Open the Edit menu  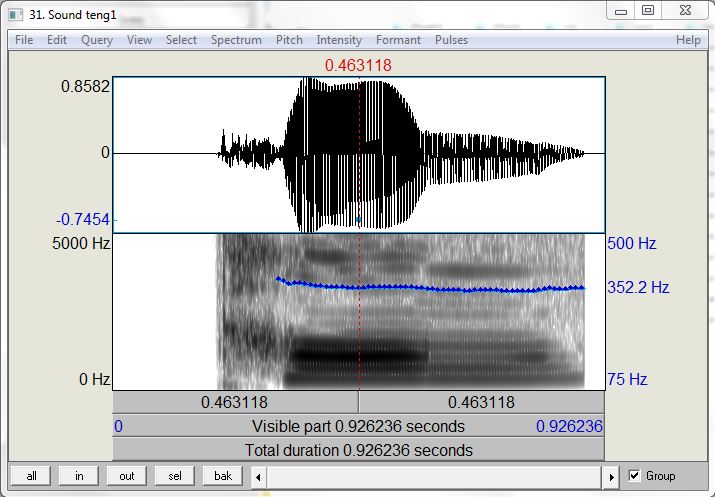(x=57, y=40)
